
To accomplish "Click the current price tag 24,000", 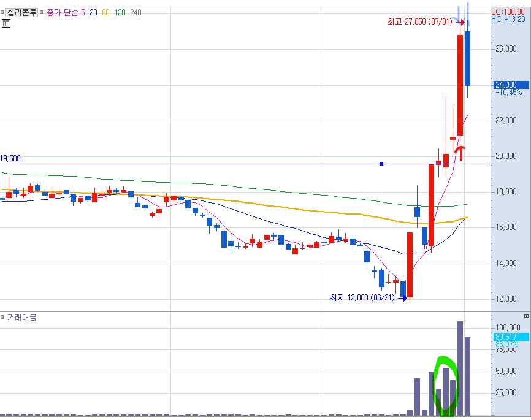I will click(511, 85).
